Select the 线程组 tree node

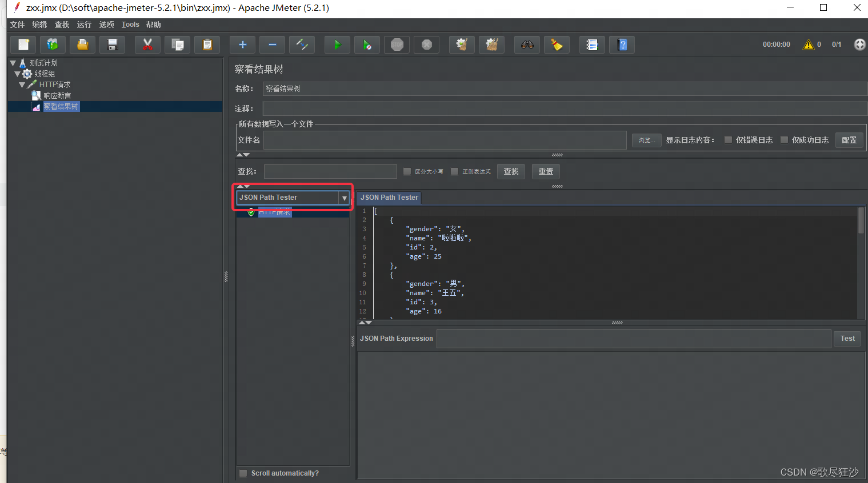45,74
